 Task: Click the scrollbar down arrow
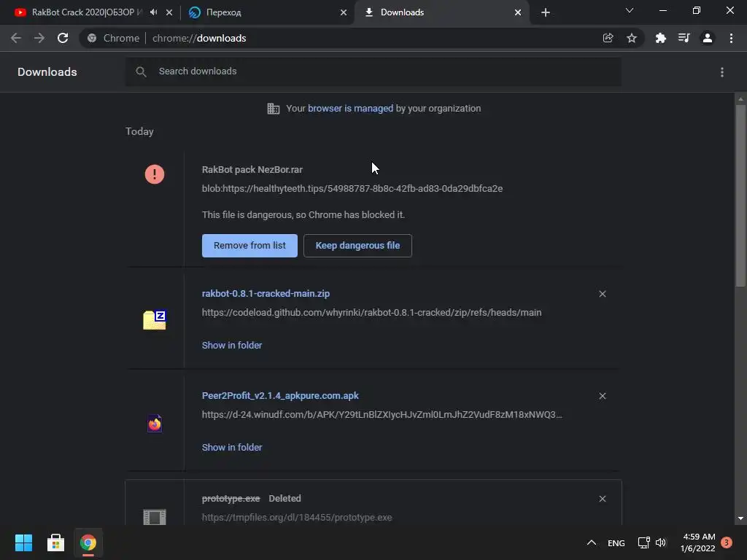click(740, 518)
